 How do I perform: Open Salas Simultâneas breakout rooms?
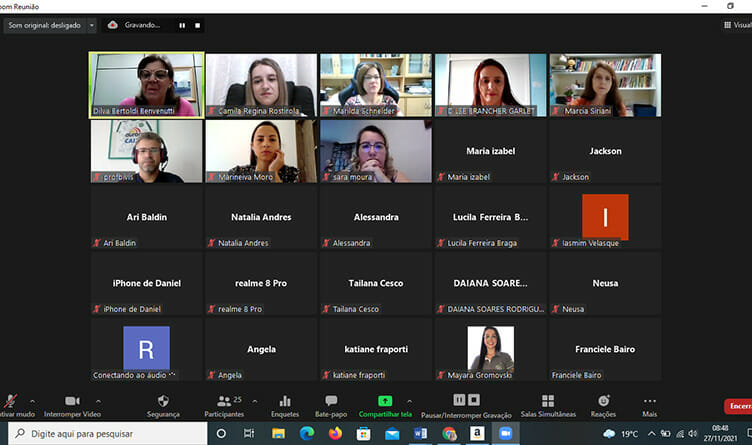point(548,404)
